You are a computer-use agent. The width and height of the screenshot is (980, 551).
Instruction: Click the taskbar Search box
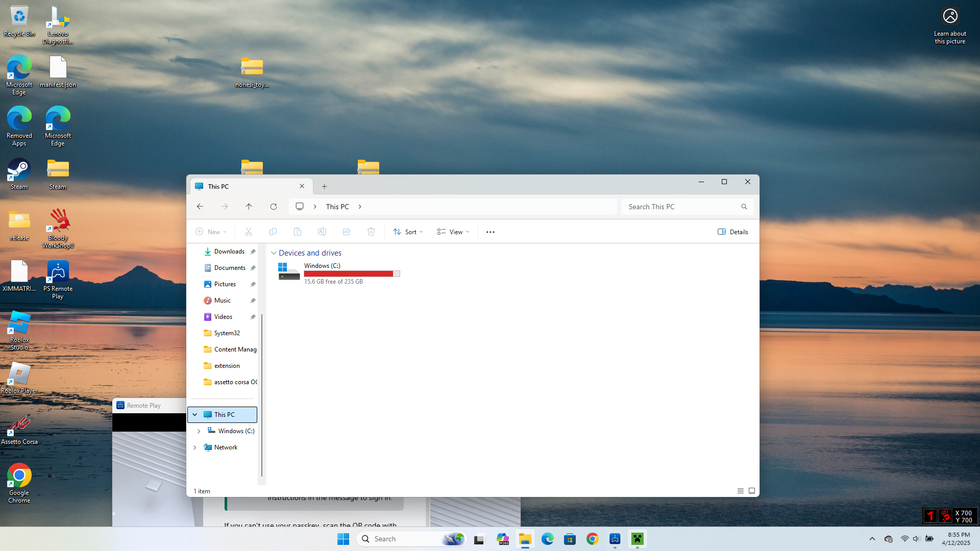tap(412, 539)
